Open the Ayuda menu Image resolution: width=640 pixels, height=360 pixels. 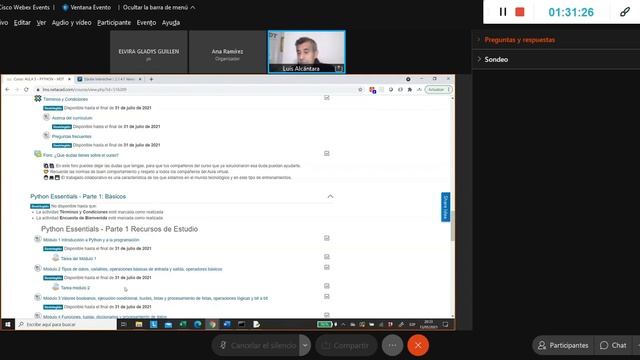coord(171,22)
